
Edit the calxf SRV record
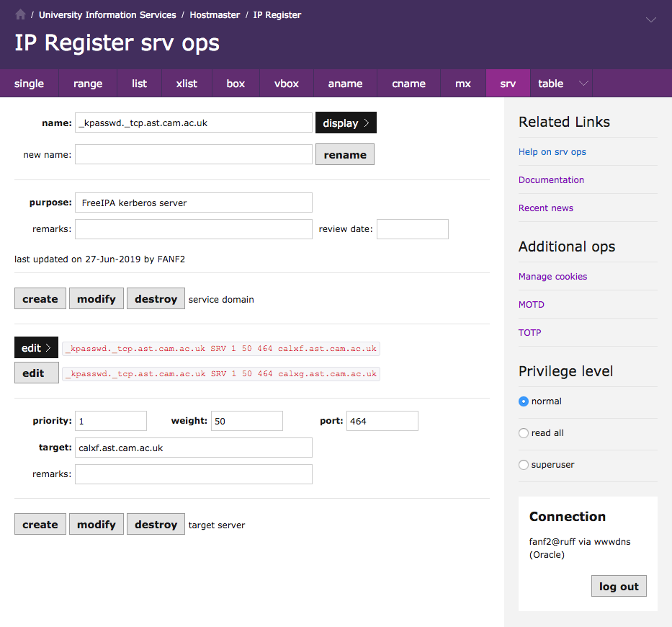point(36,348)
